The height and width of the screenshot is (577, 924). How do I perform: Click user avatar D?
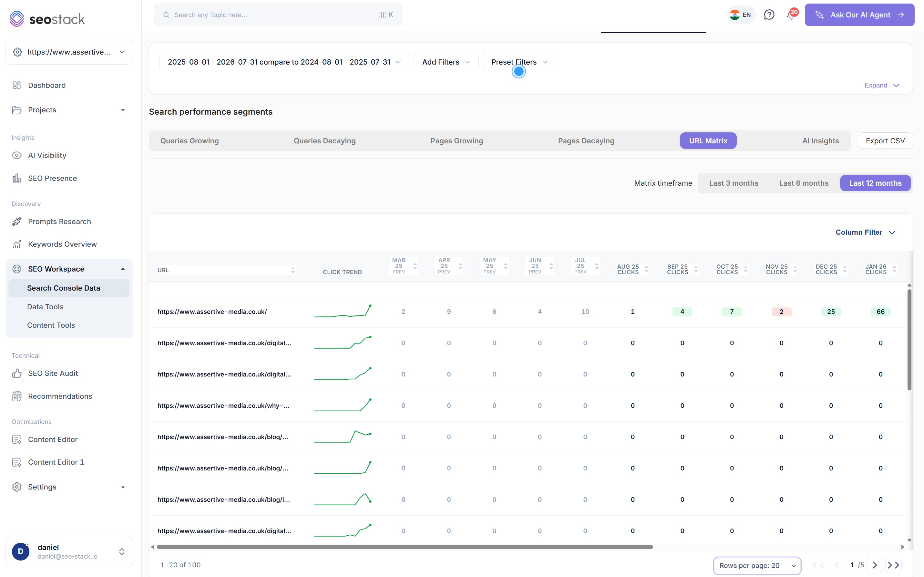click(21, 551)
